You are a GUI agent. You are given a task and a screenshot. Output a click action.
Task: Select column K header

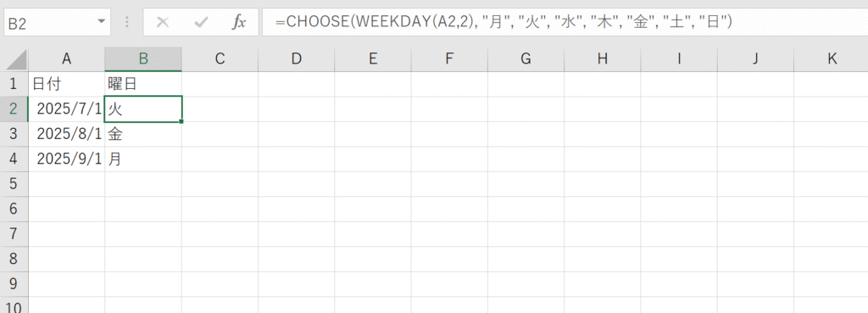click(x=832, y=59)
